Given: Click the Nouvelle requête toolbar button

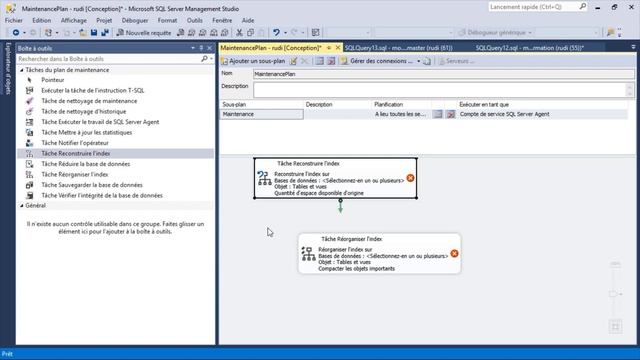Looking at the screenshot, I should pos(144,33).
